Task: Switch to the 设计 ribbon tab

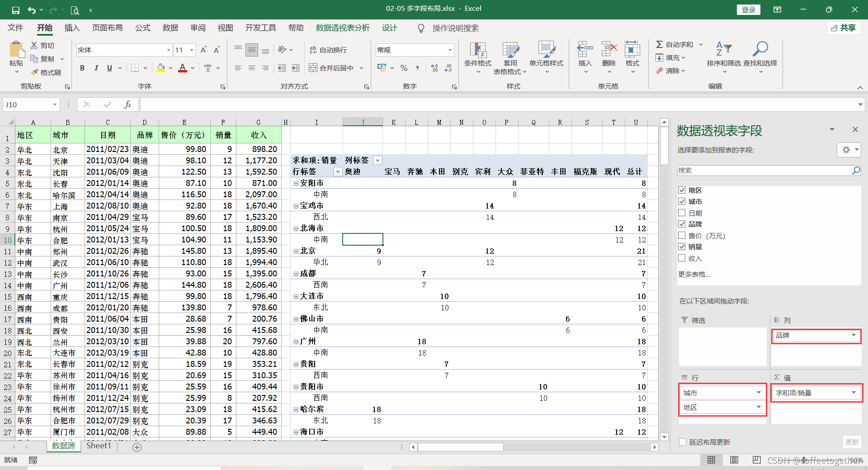Action: (389, 28)
